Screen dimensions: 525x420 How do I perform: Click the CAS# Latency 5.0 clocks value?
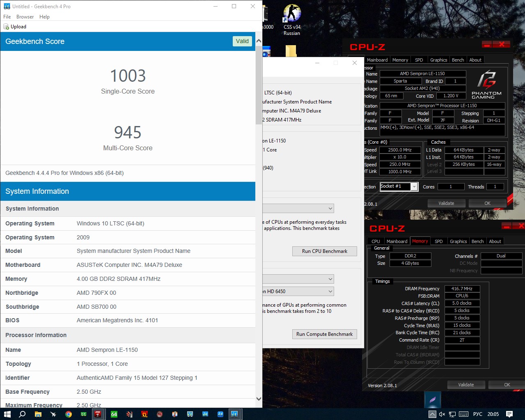(462, 303)
